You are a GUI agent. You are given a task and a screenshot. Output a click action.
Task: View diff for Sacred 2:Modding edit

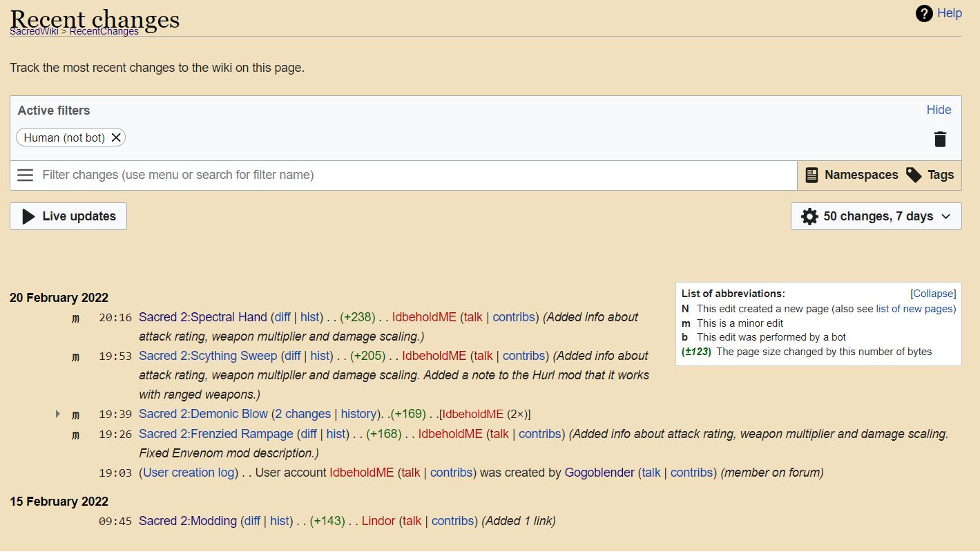click(x=252, y=521)
